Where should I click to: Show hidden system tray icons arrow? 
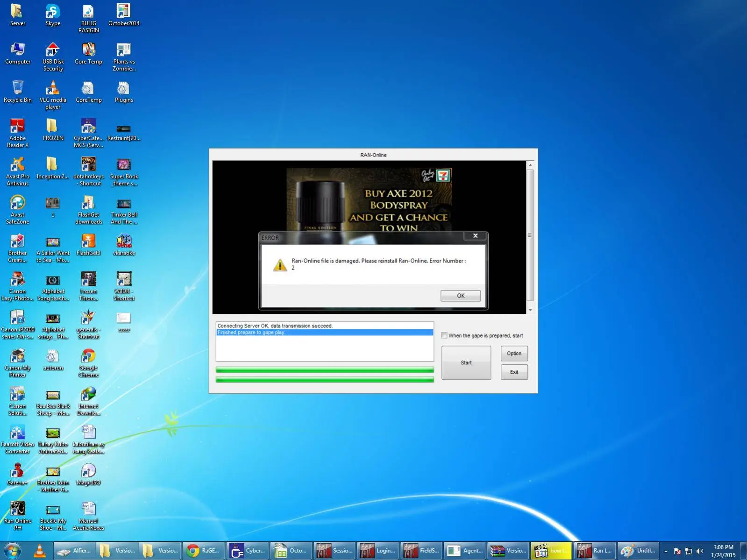tap(666, 551)
